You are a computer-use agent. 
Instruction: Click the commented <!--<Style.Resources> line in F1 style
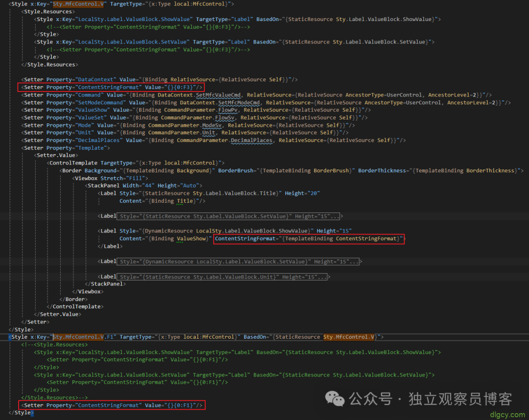click(54, 345)
